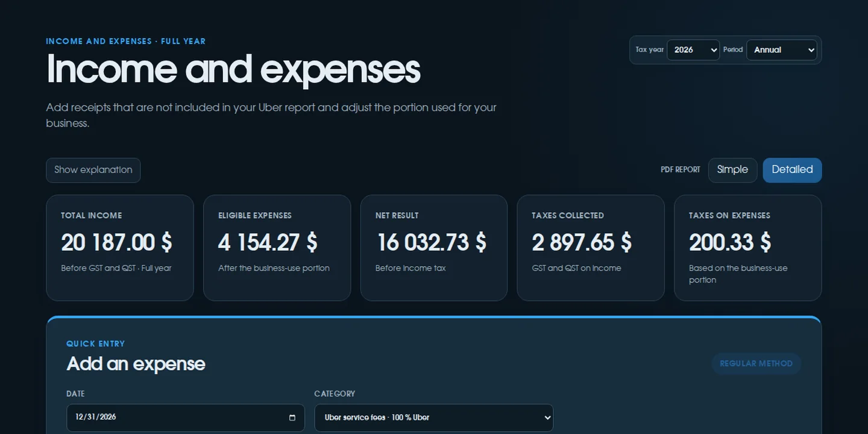Image resolution: width=868 pixels, height=434 pixels.
Task: Open the Tax year dropdown
Action: click(693, 50)
